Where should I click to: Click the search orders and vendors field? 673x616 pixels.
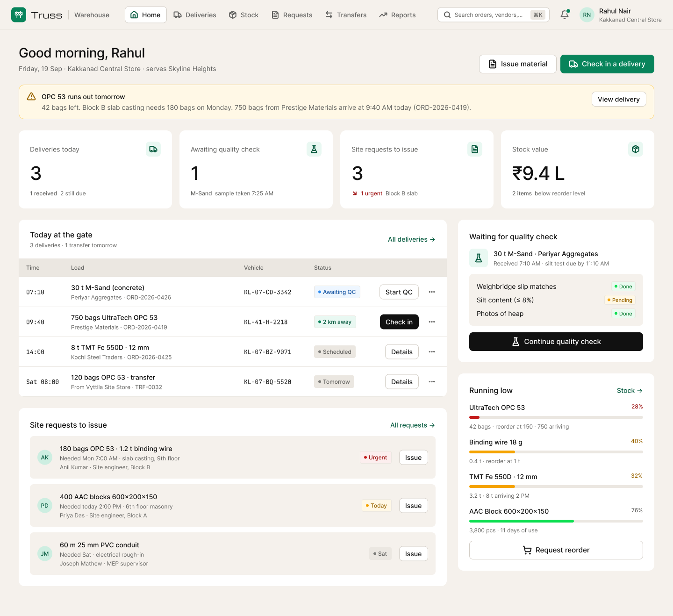[x=494, y=15]
